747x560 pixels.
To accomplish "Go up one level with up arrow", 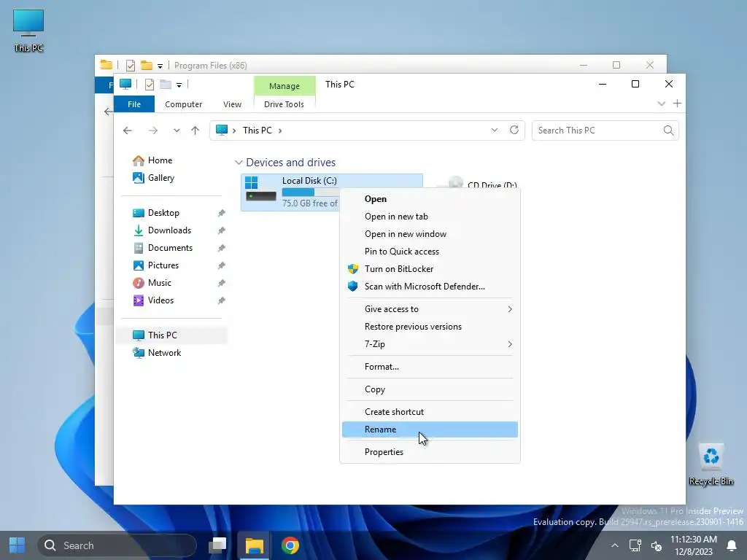I will pyautogui.click(x=196, y=131).
